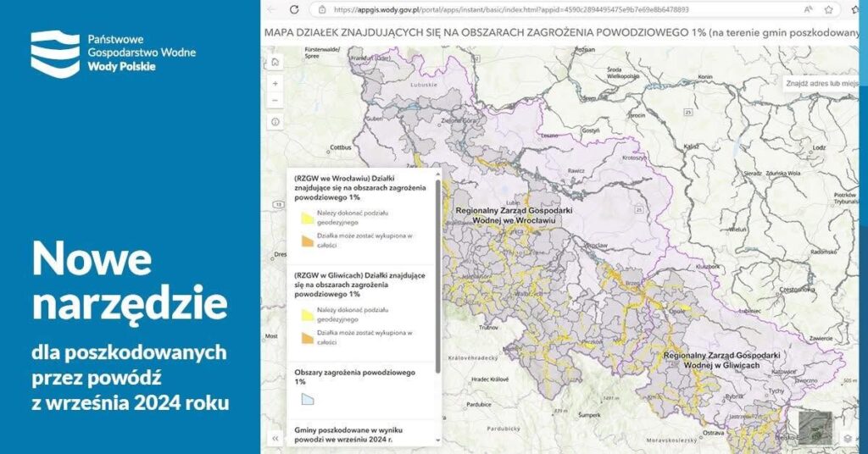Viewport: 868px width, 454px height.
Task: Click yellow swatch under RZGW we Wrocławiu
Action: (308, 217)
